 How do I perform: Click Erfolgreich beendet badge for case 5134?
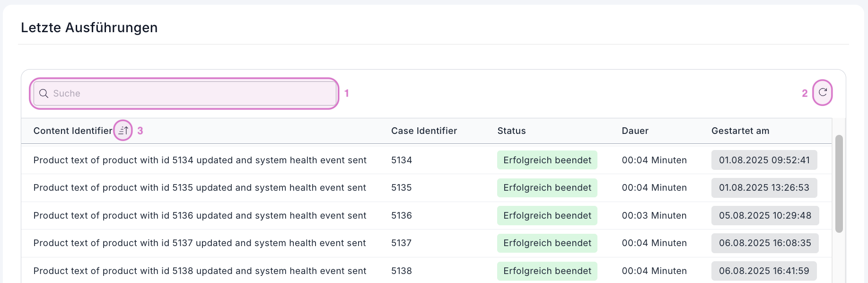tap(547, 160)
